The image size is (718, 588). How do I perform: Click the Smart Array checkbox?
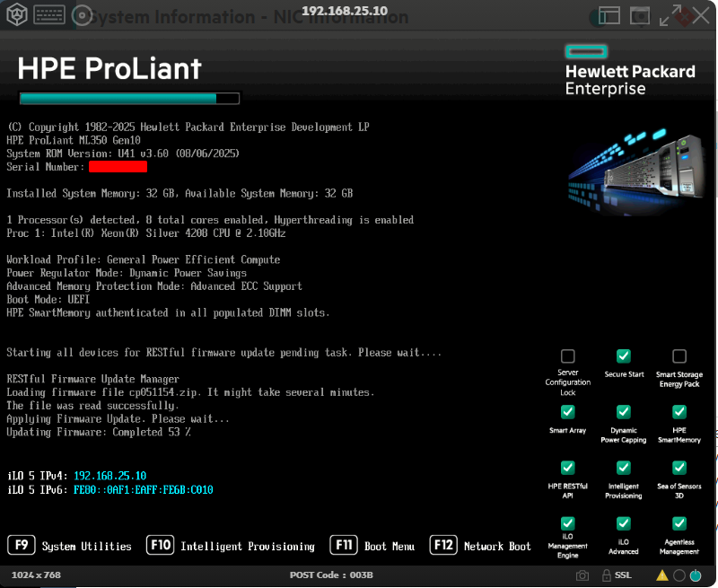click(568, 412)
